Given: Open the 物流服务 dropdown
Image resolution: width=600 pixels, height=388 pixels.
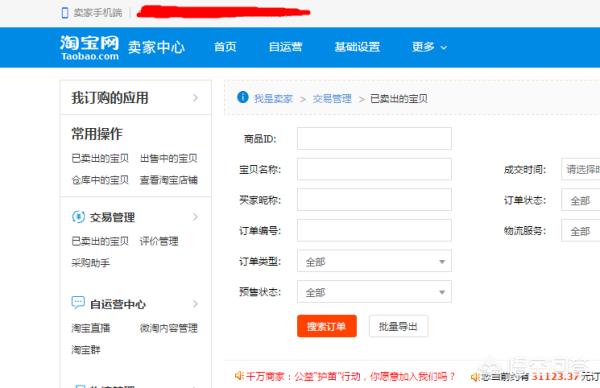Looking at the screenshot, I should click(580, 230).
